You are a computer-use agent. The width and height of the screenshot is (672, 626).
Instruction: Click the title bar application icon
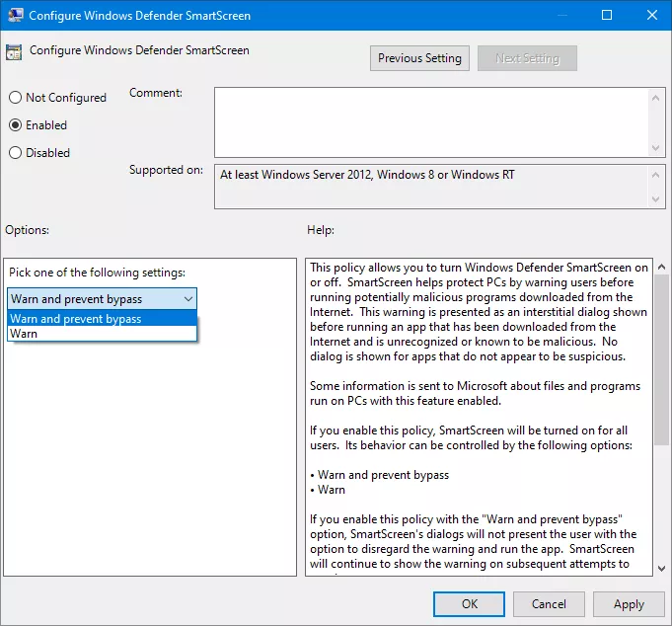[16, 15]
